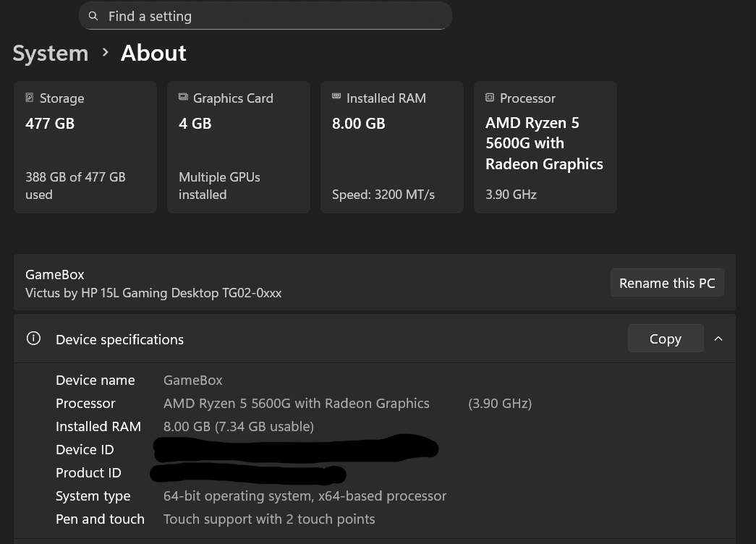The height and width of the screenshot is (544, 756).
Task: Click processor name in Processor card
Action: (544, 143)
